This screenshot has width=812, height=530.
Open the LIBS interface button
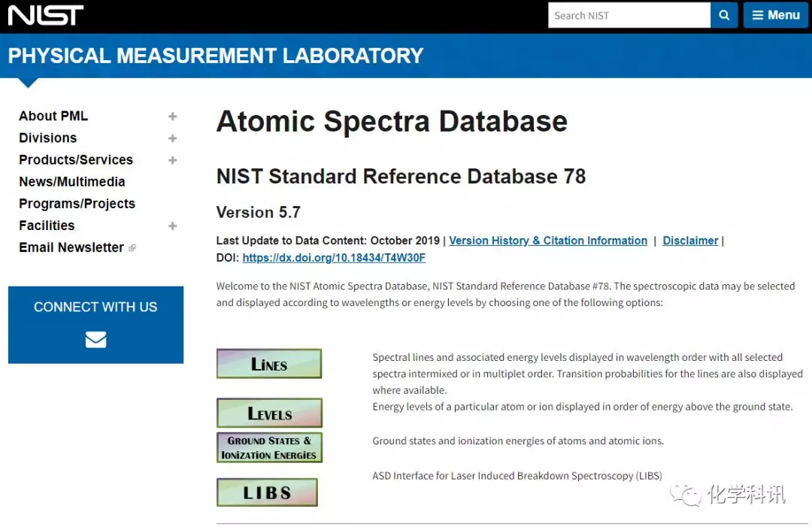tap(267, 493)
